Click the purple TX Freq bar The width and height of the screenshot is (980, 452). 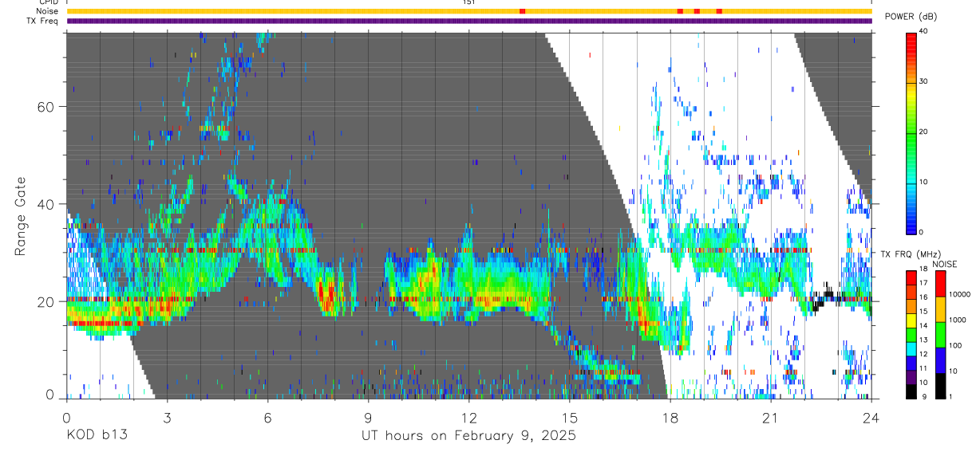[469, 21]
